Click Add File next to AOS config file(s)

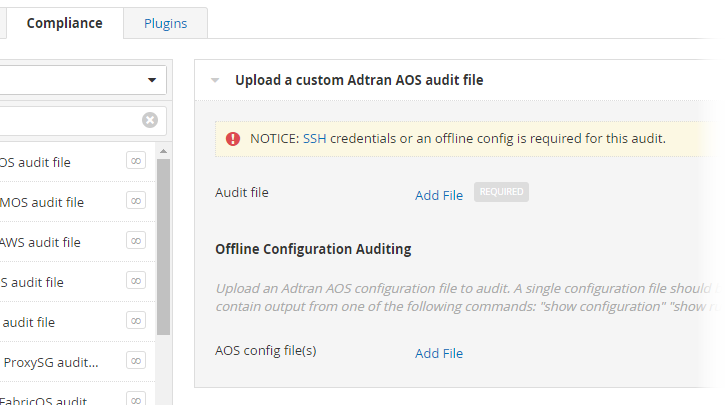(x=439, y=353)
